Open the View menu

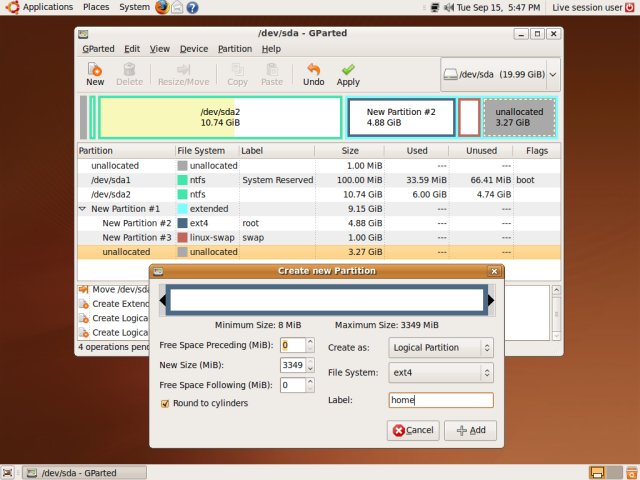[x=160, y=49]
